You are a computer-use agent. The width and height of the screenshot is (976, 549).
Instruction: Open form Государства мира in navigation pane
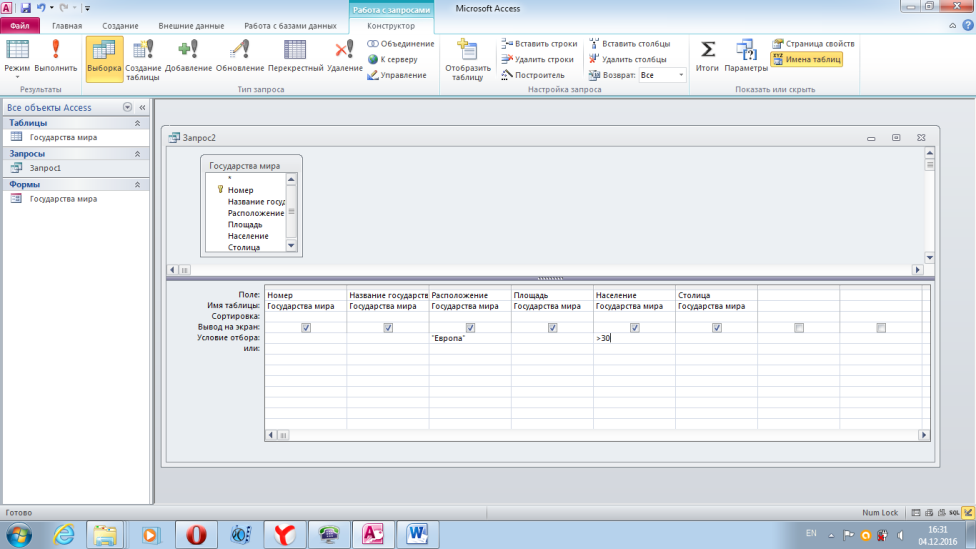tap(63, 199)
